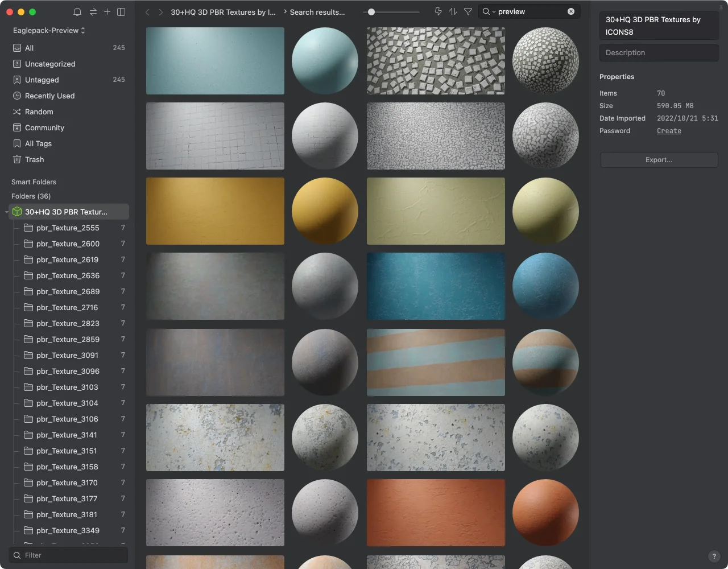Click the Export... button
The image size is (728, 569).
pos(659,160)
